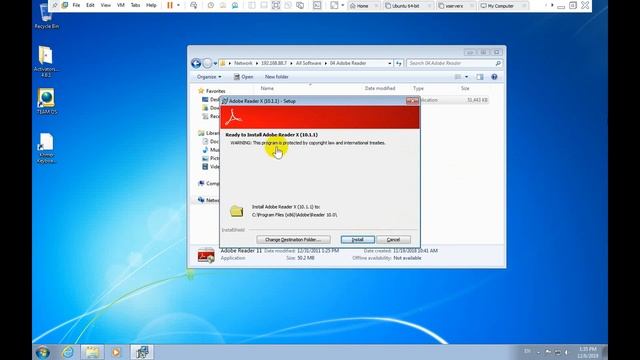Refresh the Explorer folder view

[399, 64]
